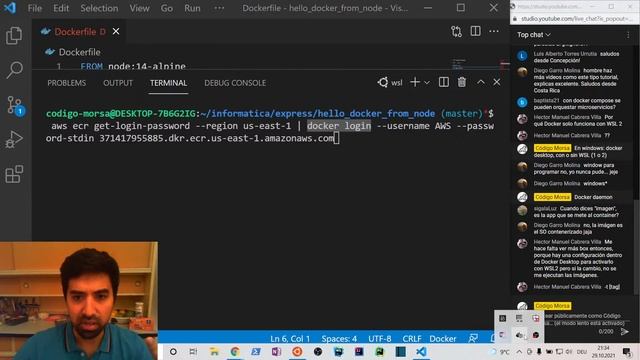Open the Run and Debug view
The height and width of the screenshot is (360, 640).
14,140
